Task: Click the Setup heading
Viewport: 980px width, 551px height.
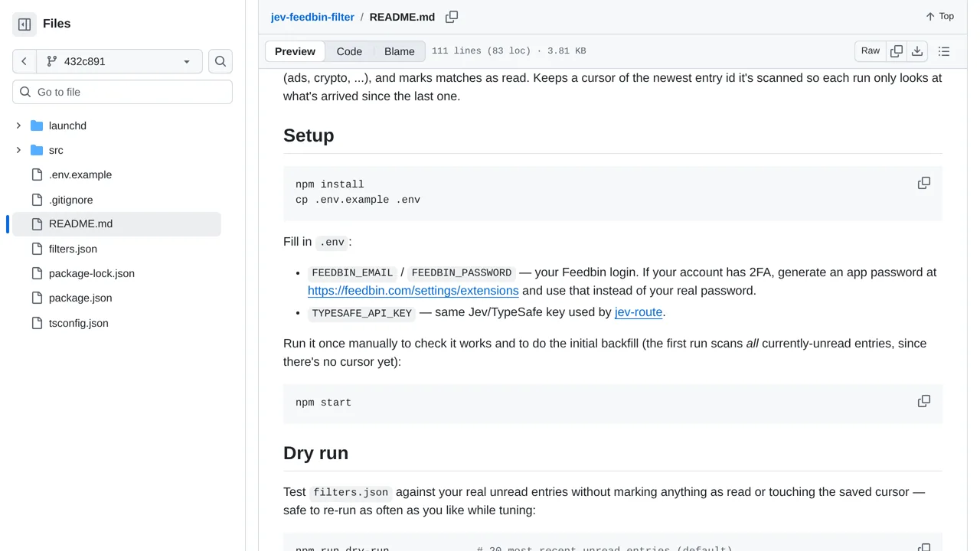Action: pos(309,135)
